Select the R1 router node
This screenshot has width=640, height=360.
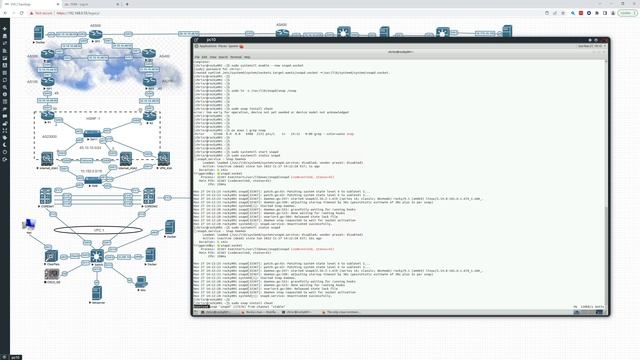pyautogui.click(x=47, y=116)
